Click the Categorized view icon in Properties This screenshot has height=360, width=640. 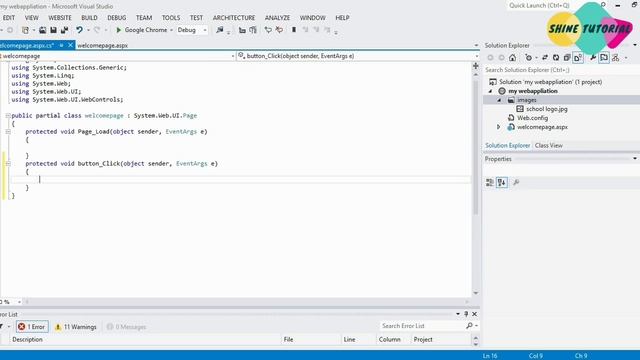point(490,182)
